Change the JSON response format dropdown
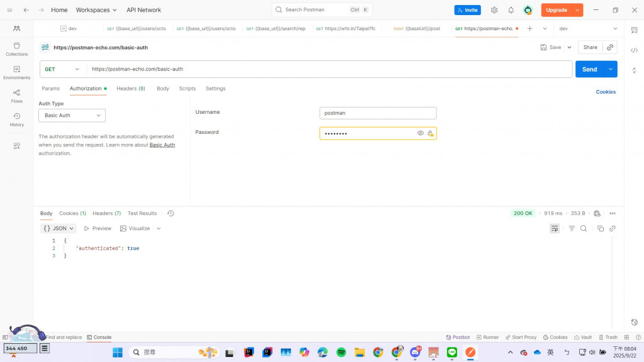The image size is (644, 362). coord(58,228)
